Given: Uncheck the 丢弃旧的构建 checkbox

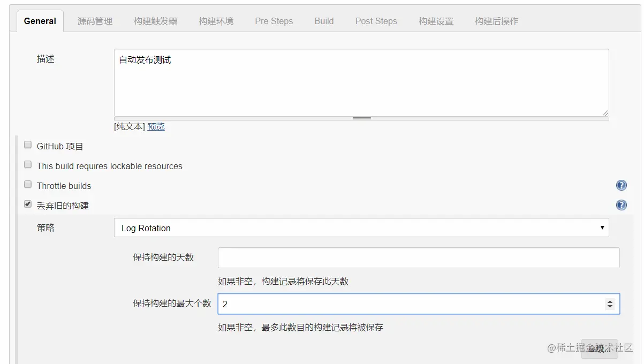Looking at the screenshot, I should (28, 204).
